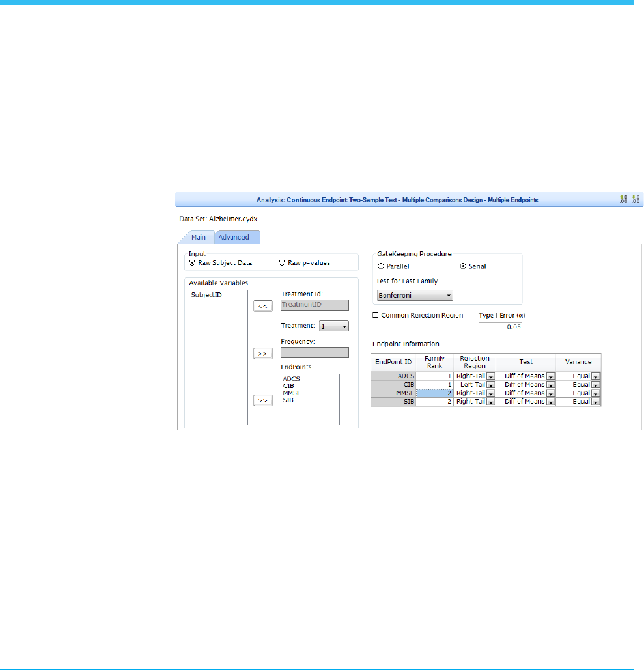Screen dimensions: 644x670
Task: Select CIB in EndPoints list
Action: point(288,386)
